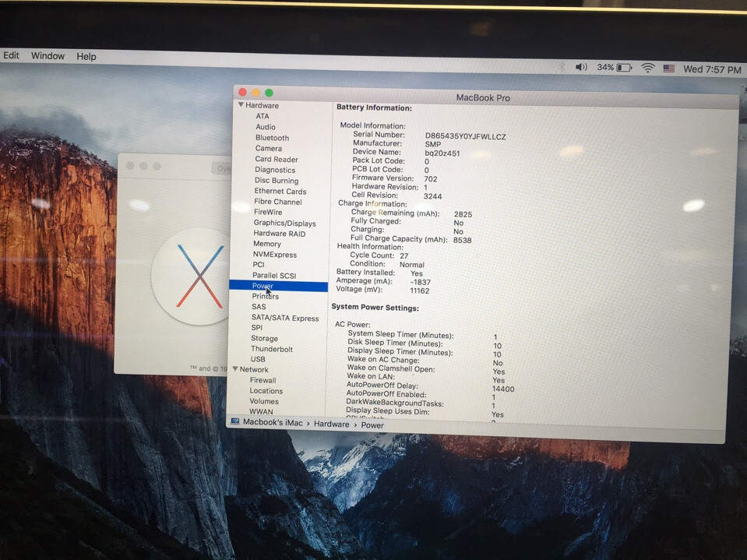This screenshot has width=747, height=560.
Task: Click device name value bq20z451
Action: click(x=442, y=153)
